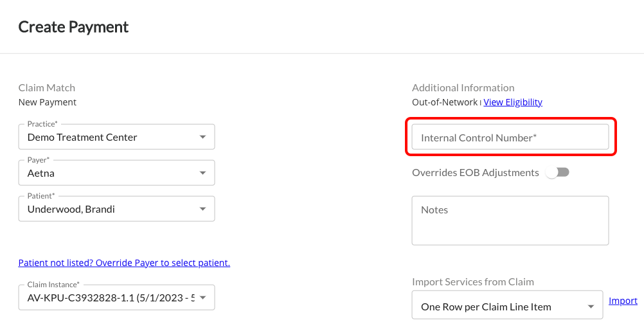Click Patient not listed? Override Payer link

coord(124,263)
